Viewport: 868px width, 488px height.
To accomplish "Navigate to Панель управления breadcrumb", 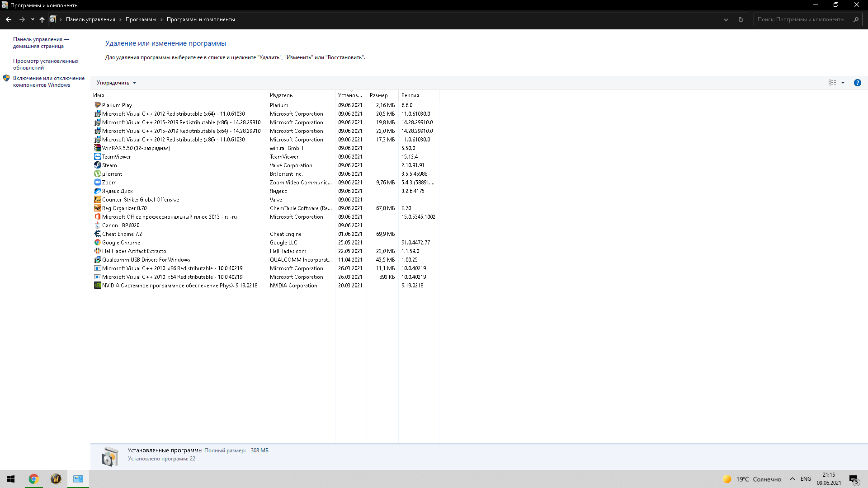I will (90, 19).
